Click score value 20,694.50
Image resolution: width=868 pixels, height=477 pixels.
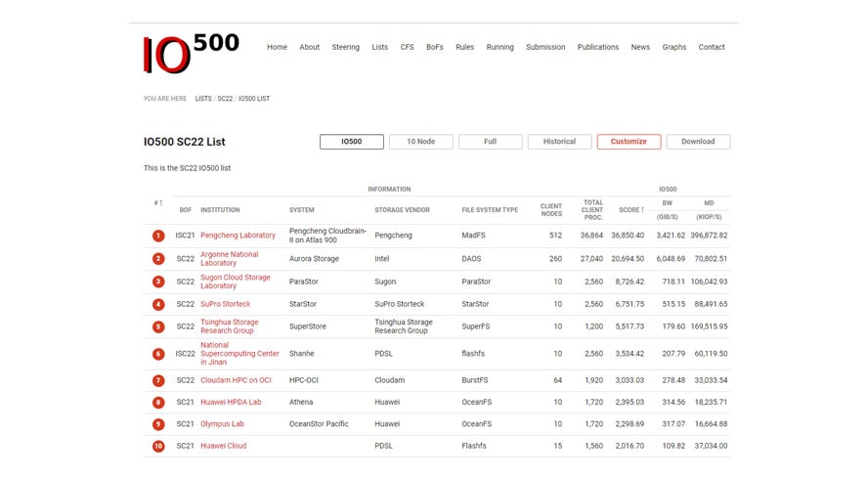click(x=628, y=258)
